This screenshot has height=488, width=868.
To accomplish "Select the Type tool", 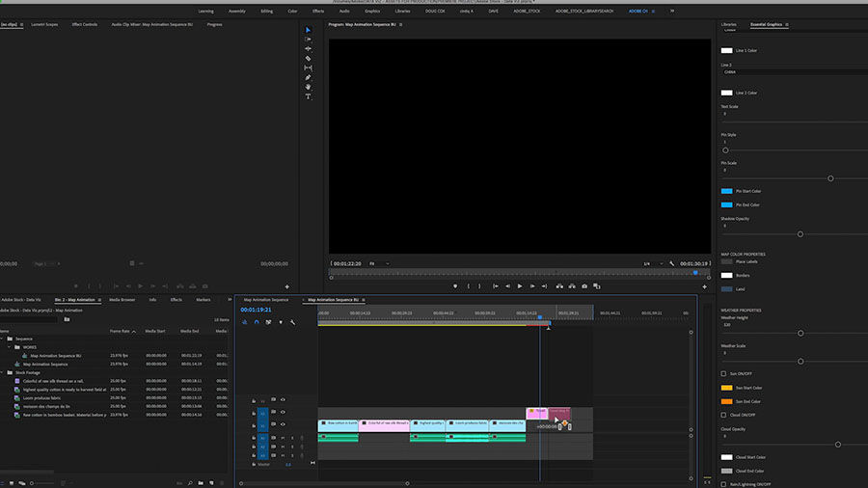I will pos(309,96).
